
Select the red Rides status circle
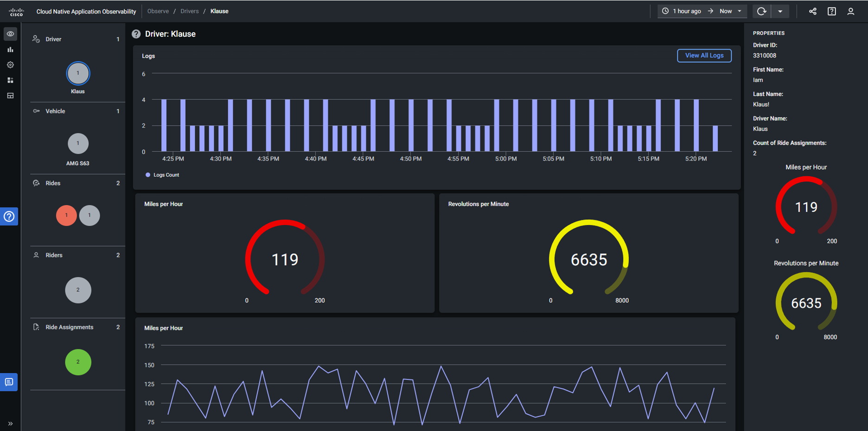tap(66, 215)
